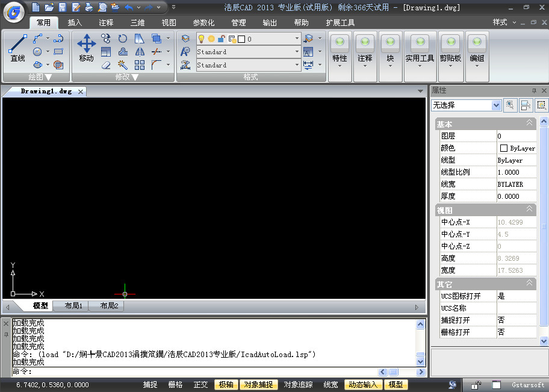Click the Explode tool icon
549x392 pixels.
(123, 65)
